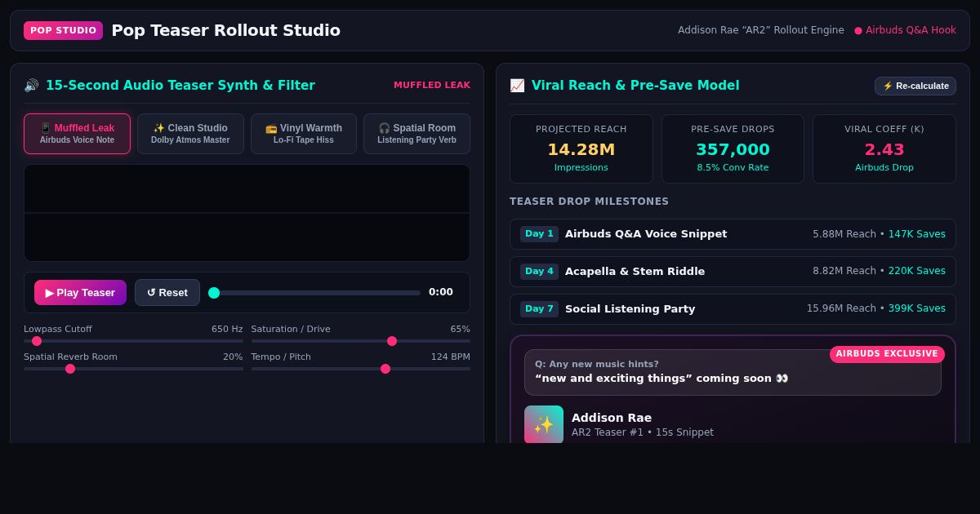Click the "8.5% Conv Rate" text

point(733,168)
